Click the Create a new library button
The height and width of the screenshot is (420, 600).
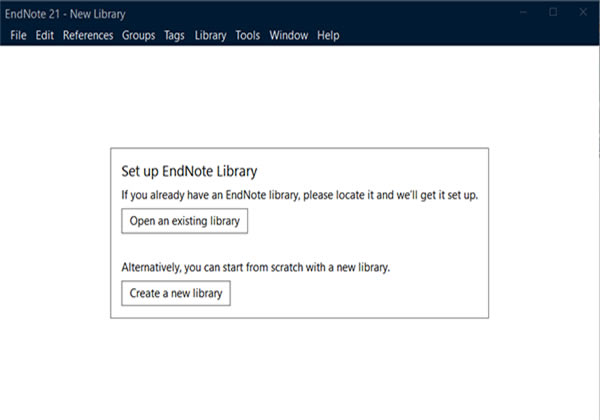click(x=176, y=294)
